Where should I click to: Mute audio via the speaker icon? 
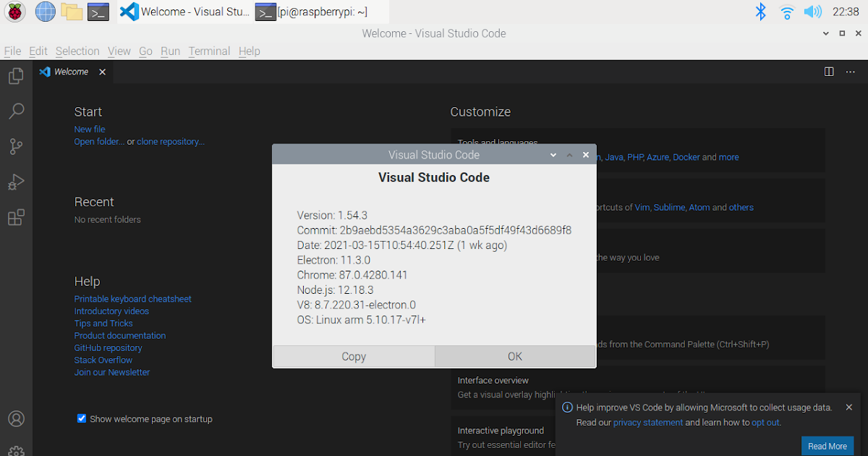pos(813,12)
